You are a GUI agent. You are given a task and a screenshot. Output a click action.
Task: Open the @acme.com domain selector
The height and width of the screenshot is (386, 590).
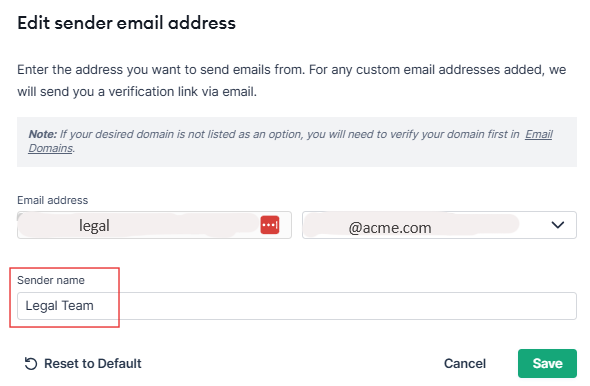click(439, 225)
